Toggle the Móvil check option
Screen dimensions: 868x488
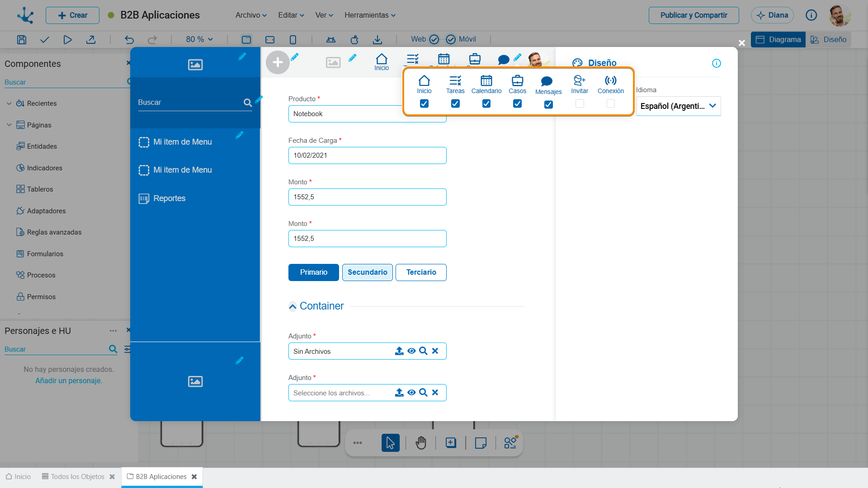click(451, 40)
